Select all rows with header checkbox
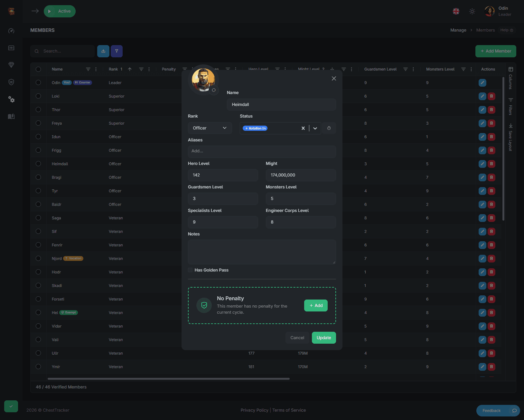 click(38, 69)
